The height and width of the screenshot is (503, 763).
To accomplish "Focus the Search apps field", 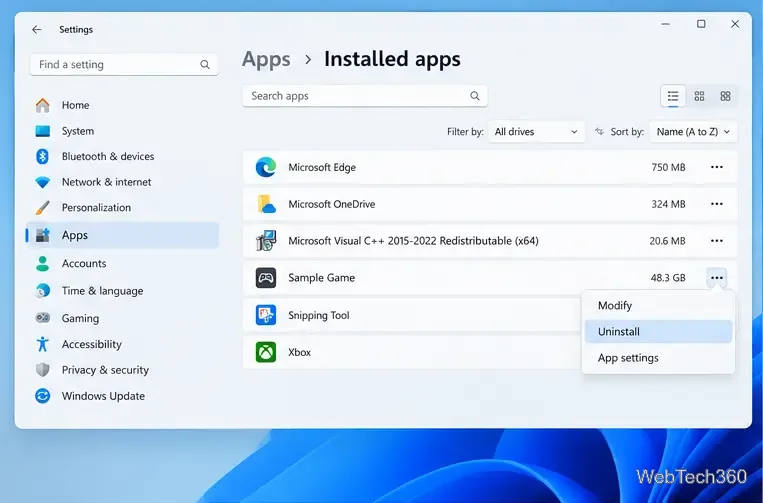I will coord(365,96).
